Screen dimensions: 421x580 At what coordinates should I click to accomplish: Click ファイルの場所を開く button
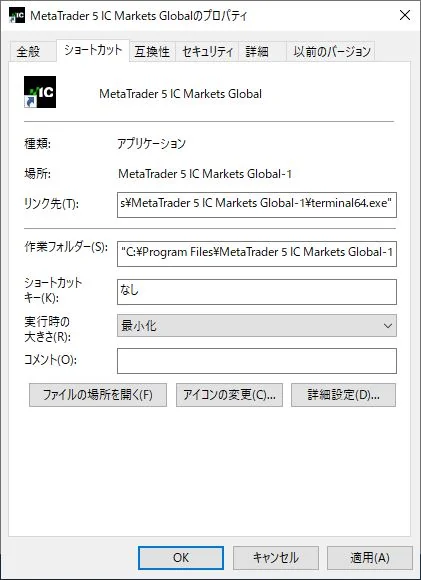(x=98, y=395)
